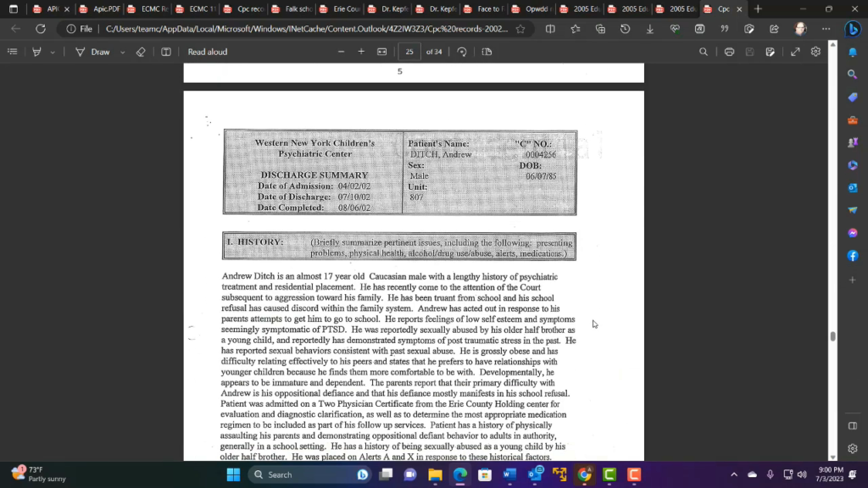This screenshot has height=488, width=868.
Task: Select the Erase tool
Action: pyautogui.click(x=141, y=52)
